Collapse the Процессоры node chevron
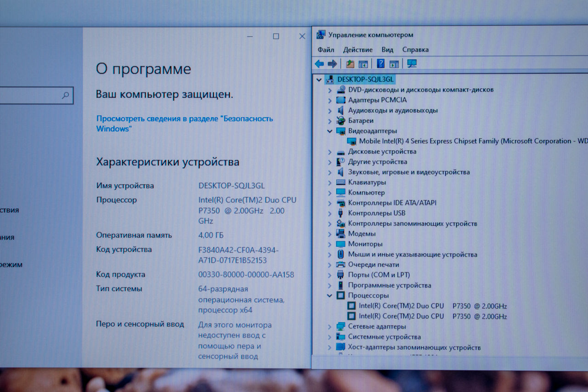Viewport: 588px width, 392px height. point(330,295)
